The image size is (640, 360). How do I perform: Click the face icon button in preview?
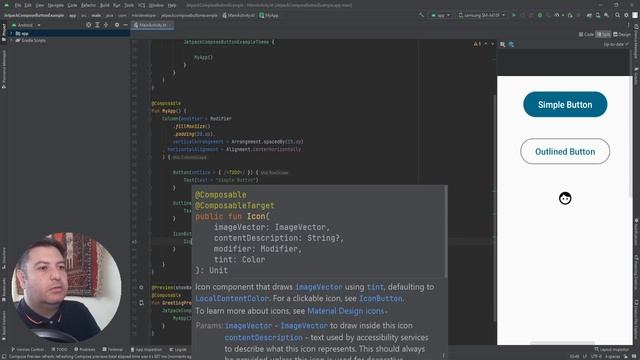[565, 198]
